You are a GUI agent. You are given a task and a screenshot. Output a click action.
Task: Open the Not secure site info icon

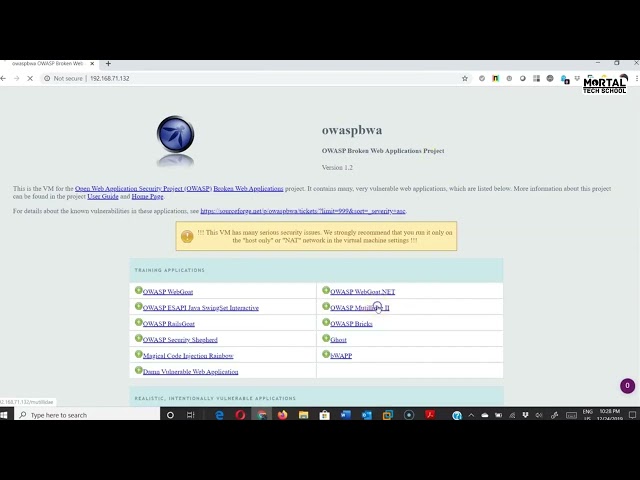(x=47, y=78)
